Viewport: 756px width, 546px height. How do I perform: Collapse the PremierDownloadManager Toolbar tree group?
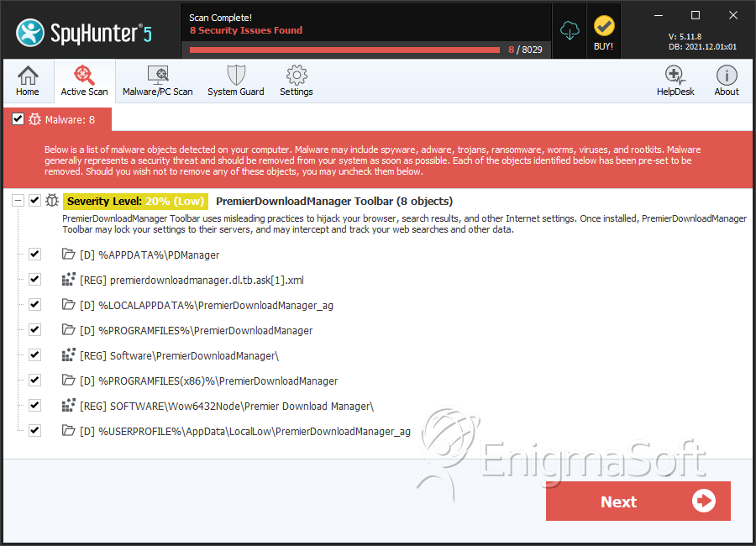pyautogui.click(x=18, y=200)
